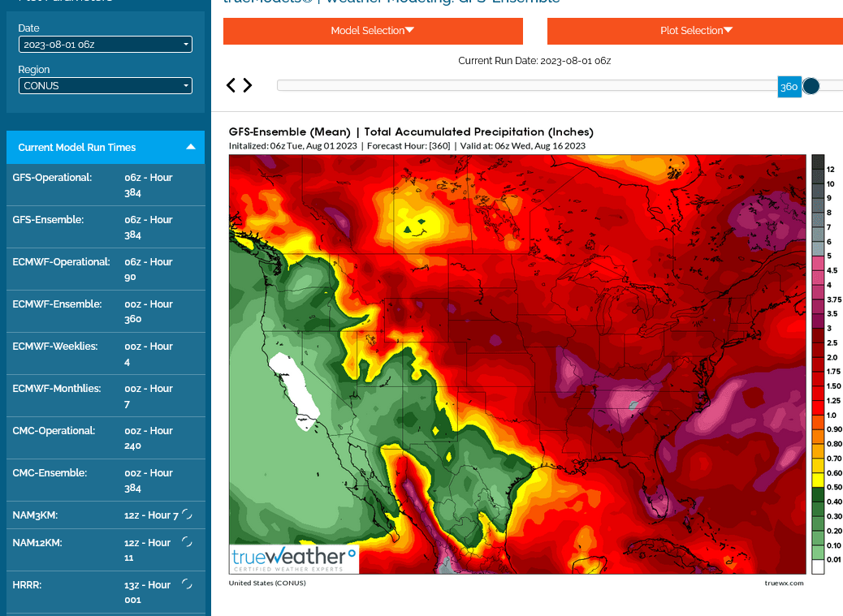Select the GFS-Operational row label
843x616 pixels.
point(52,178)
